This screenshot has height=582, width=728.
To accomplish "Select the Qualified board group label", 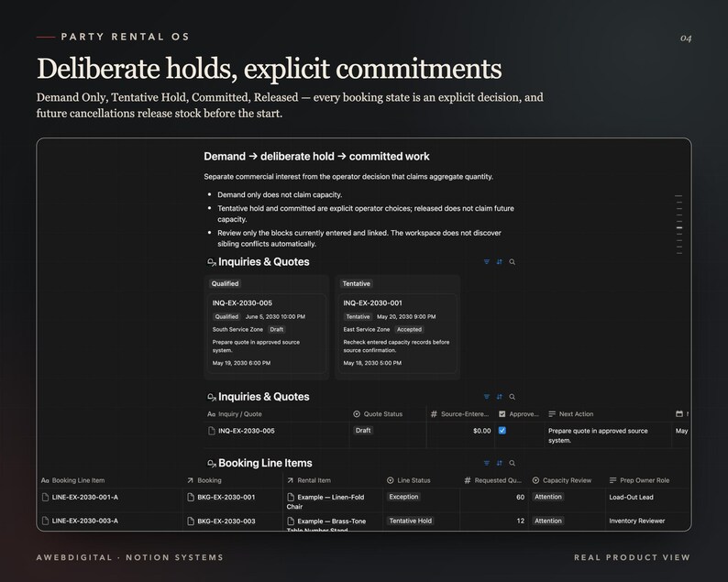I will (x=226, y=283).
